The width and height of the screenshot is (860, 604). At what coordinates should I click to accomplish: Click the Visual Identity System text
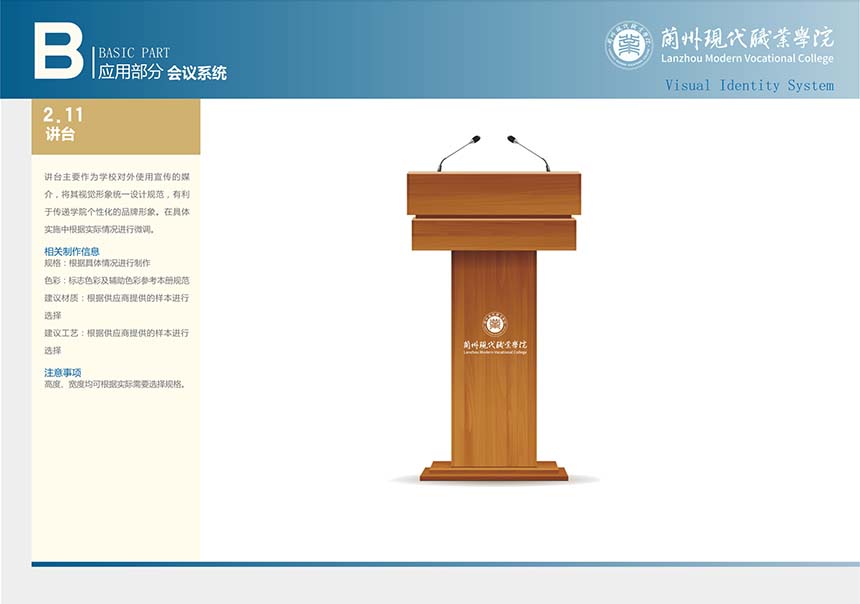tap(749, 86)
